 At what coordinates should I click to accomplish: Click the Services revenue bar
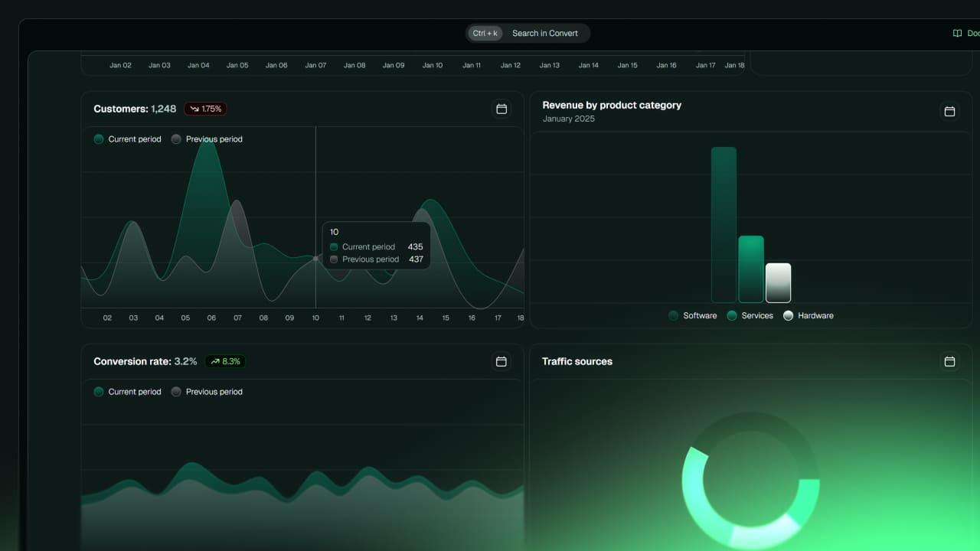751,269
